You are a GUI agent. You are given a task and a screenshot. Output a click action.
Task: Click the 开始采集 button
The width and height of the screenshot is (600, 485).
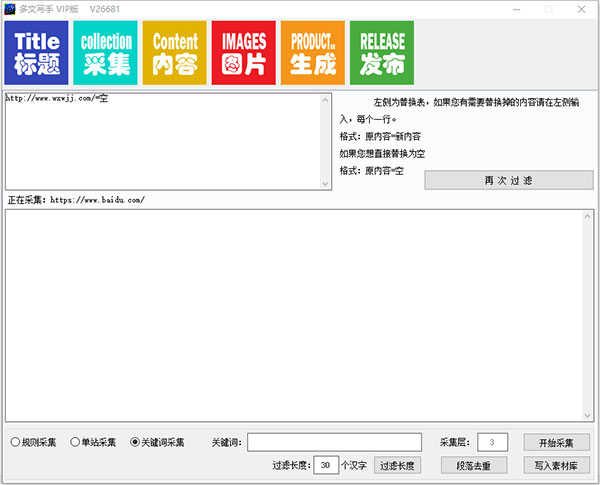tap(556, 443)
